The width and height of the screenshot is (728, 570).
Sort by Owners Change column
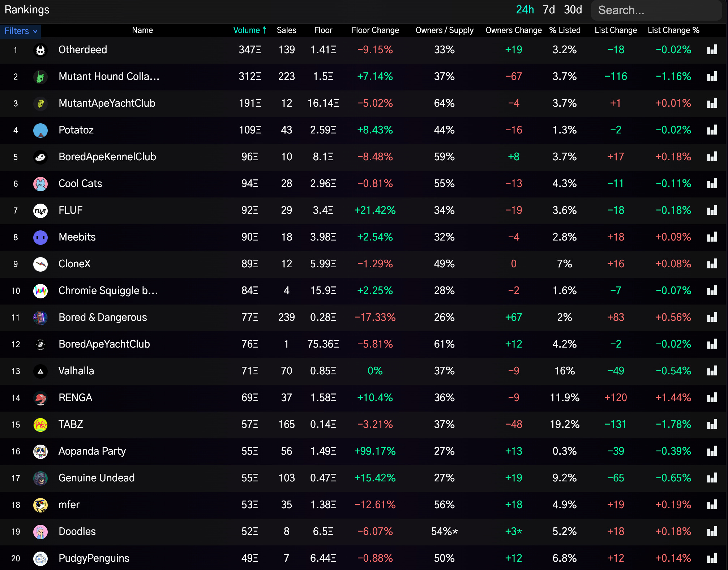[x=514, y=30]
